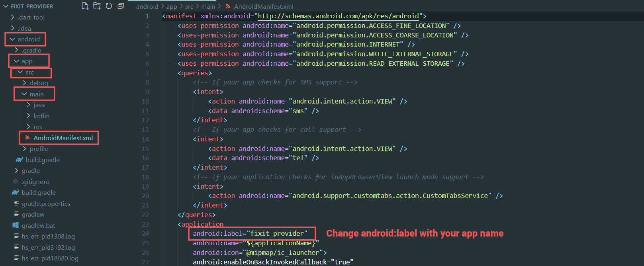
Task: Open the schemas.android.com URL link
Action: pyautogui.click(x=338, y=16)
